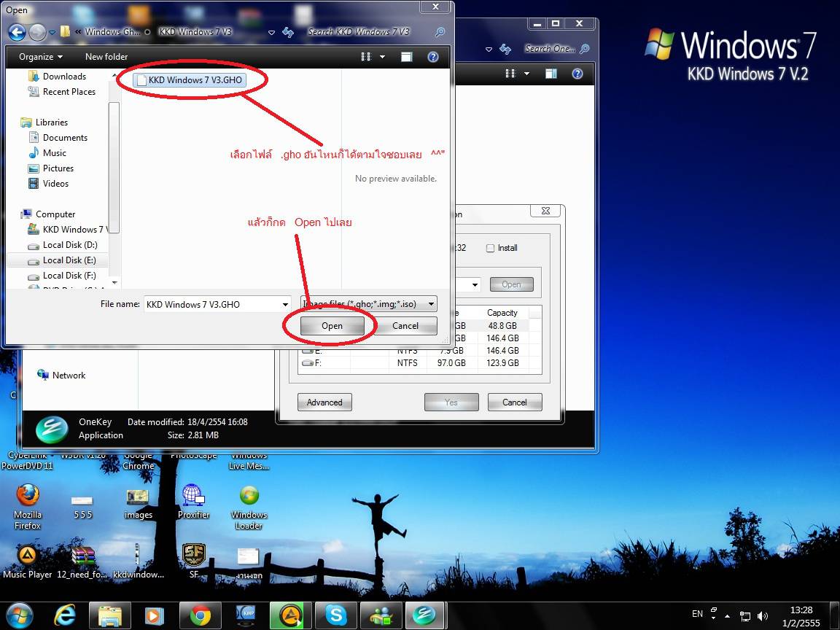Open Windows Explorer from the taskbar
This screenshot has width=840, height=630.
pyautogui.click(x=110, y=615)
